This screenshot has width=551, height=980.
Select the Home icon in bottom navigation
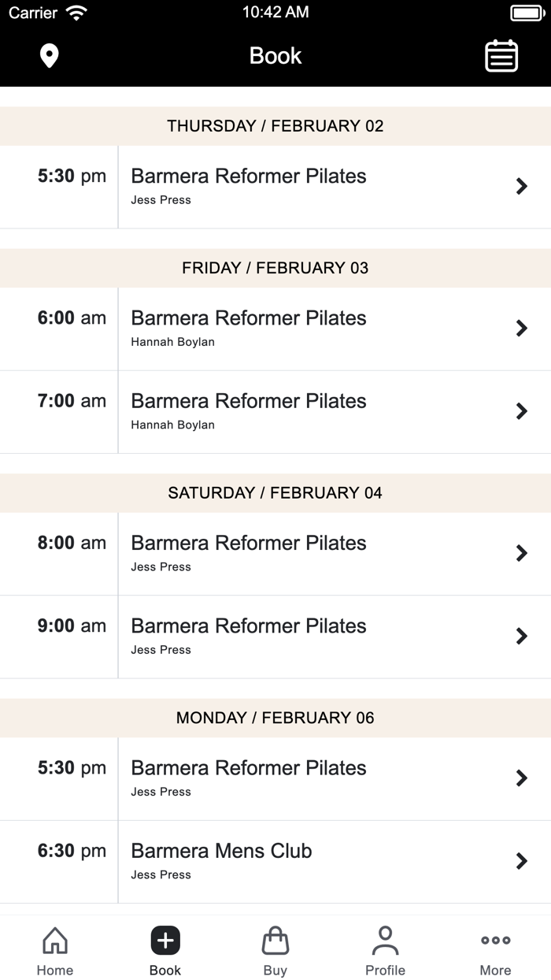tap(54, 940)
